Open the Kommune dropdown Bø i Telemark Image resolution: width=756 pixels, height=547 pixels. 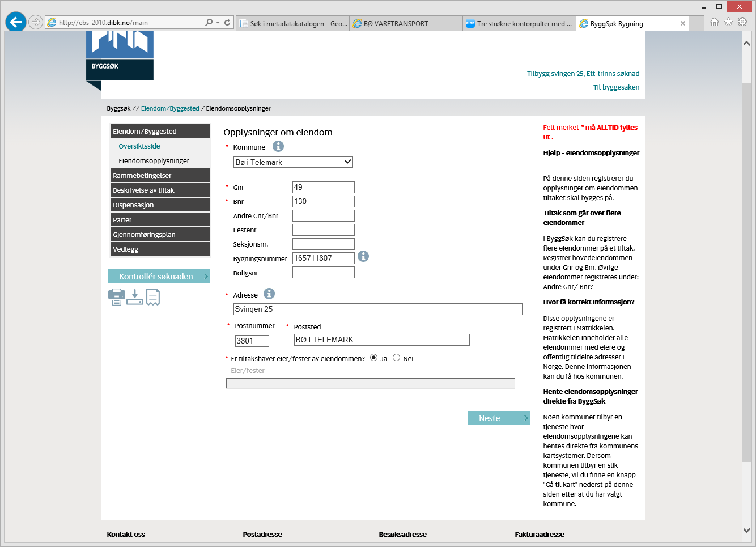tap(293, 162)
